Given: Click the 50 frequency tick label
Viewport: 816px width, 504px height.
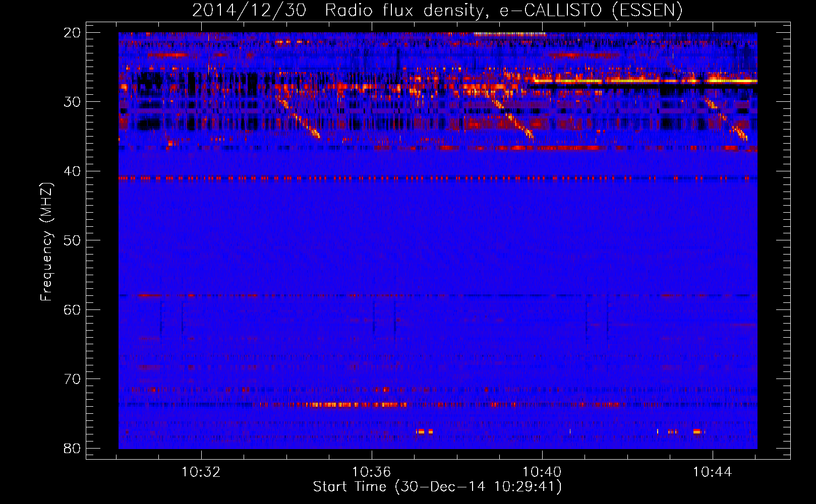Looking at the screenshot, I should (72, 240).
